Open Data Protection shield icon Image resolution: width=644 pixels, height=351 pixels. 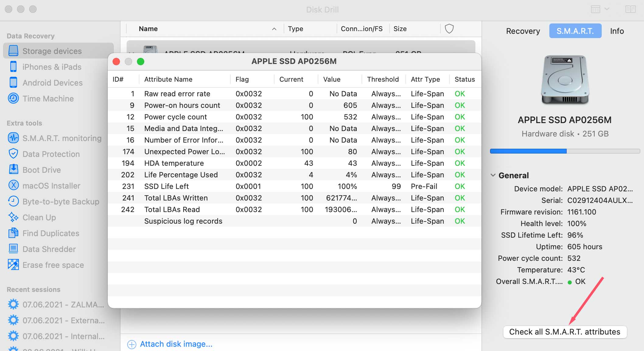(x=13, y=154)
